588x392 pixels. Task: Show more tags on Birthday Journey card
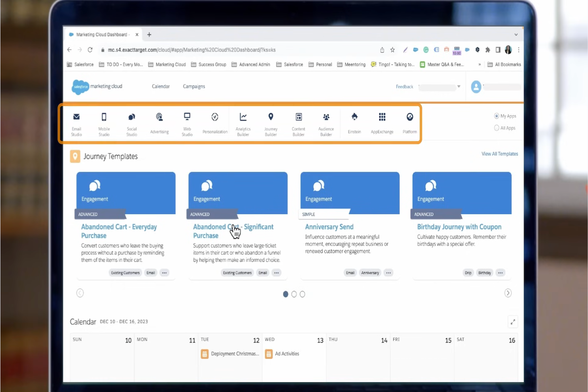tap(501, 273)
